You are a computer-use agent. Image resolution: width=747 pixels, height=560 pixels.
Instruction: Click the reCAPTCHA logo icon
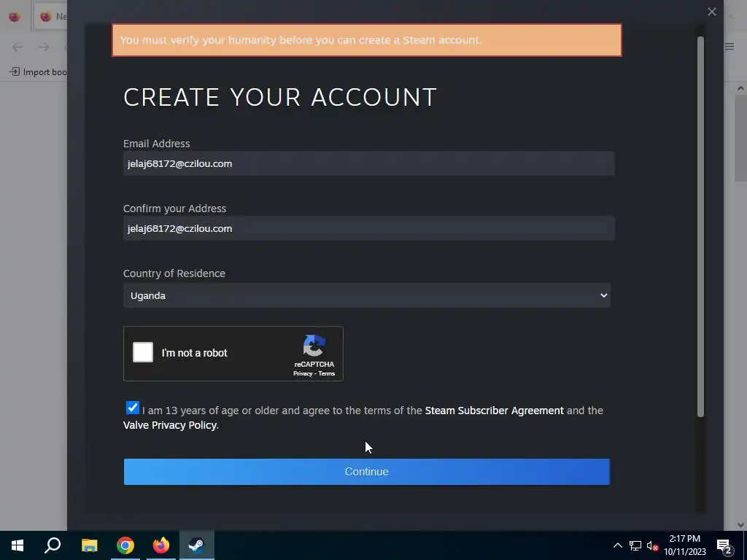coord(314,346)
